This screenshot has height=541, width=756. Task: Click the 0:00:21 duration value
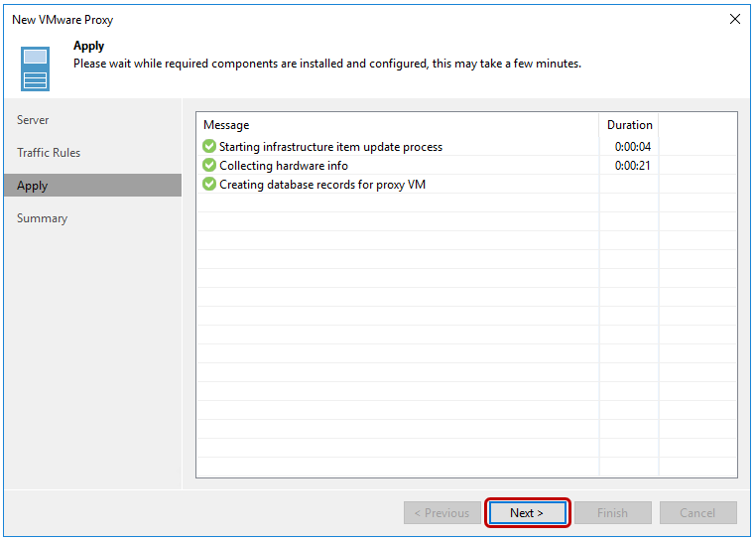click(633, 166)
